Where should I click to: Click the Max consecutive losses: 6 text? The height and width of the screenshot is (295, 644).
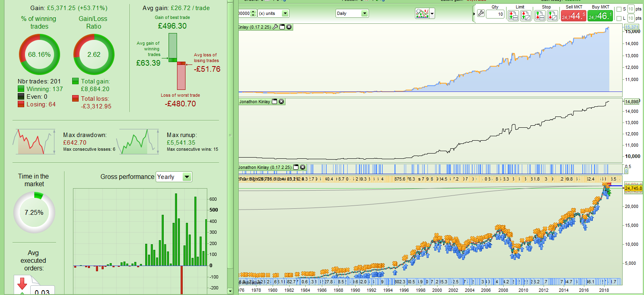(x=89, y=150)
